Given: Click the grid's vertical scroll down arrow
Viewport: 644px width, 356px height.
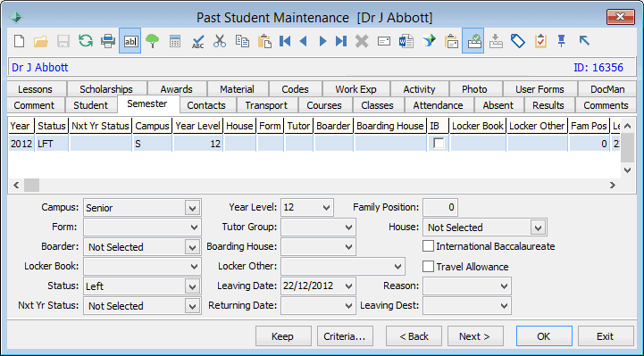Looking at the screenshot, I should click(627, 170).
